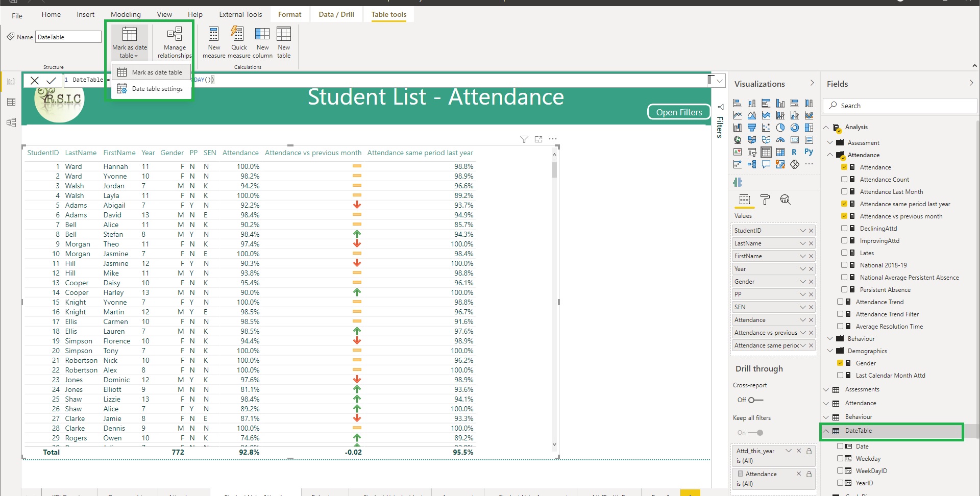Expand the Demographics folder
The image size is (980, 496).
pos(830,351)
